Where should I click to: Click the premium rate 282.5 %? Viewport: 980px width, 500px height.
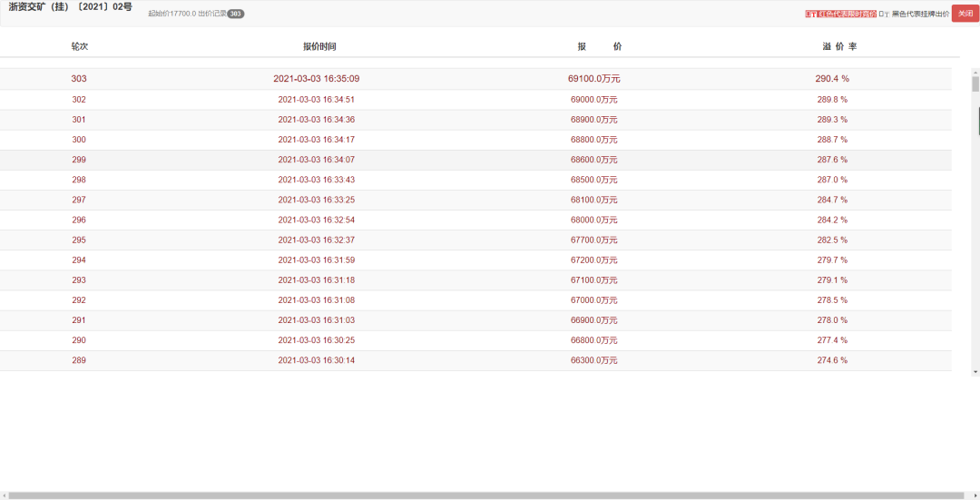point(832,240)
